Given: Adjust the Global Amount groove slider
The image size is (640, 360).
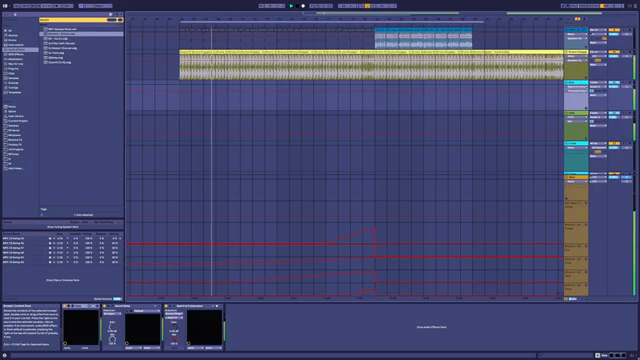Looking at the screenshot, I should pos(117,299).
